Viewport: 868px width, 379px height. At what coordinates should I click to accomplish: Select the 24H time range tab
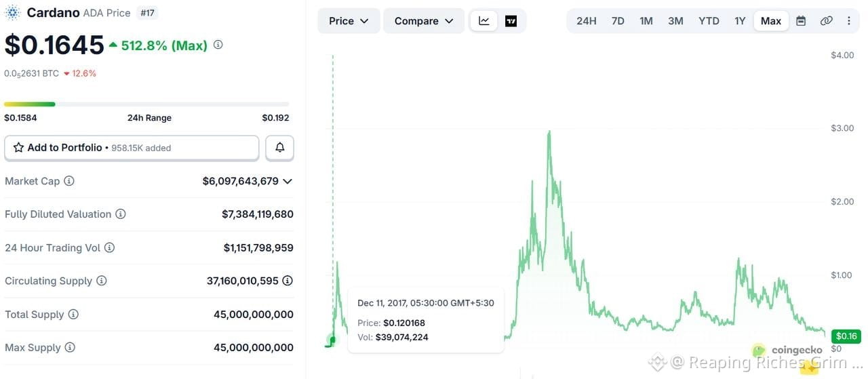pyautogui.click(x=587, y=21)
